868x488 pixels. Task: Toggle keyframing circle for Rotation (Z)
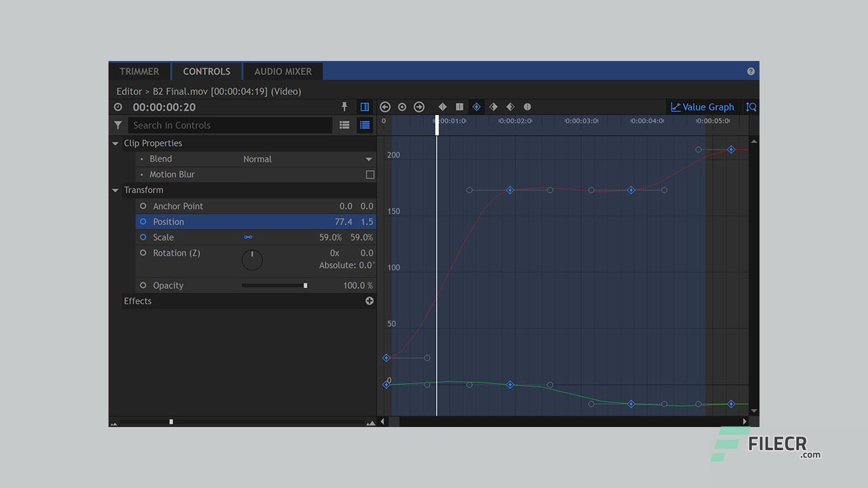(x=143, y=253)
